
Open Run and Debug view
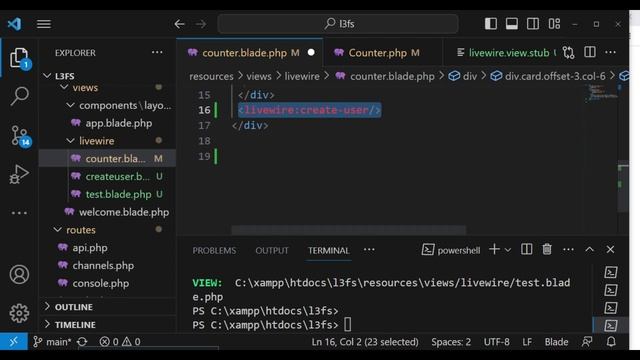click(19, 174)
